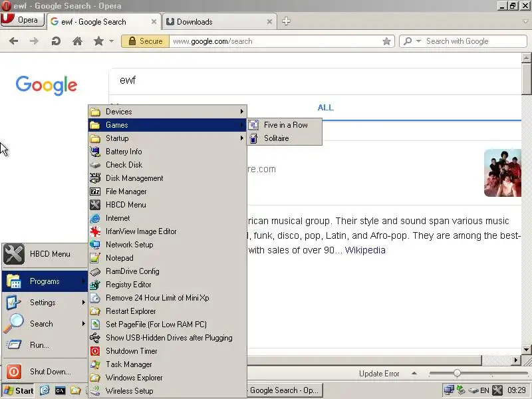Screen dimensions: 532x399
Task: Click the Start button
Action: tap(19, 390)
